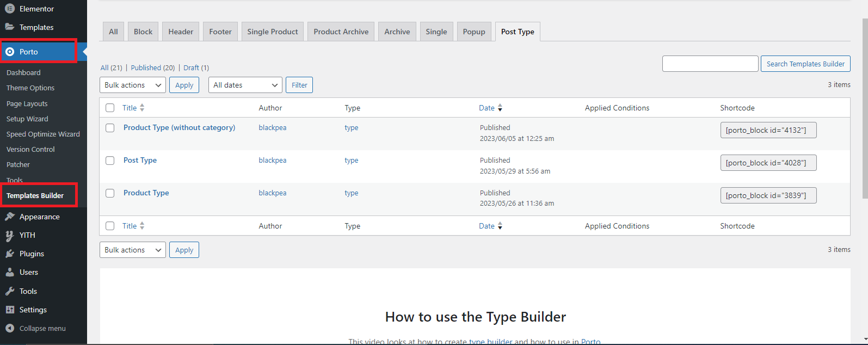Viewport: 868px width, 345px height.
Task: Click the Tools wrench icon
Action: pos(10,291)
